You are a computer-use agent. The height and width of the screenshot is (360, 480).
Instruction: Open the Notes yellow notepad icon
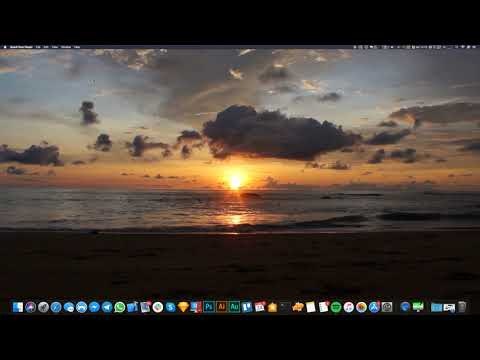pyautogui.click(x=311, y=307)
